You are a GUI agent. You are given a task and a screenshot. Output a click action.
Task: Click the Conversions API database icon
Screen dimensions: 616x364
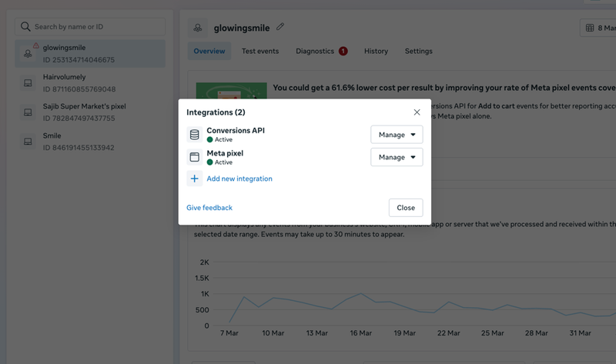(x=195, y=135)
